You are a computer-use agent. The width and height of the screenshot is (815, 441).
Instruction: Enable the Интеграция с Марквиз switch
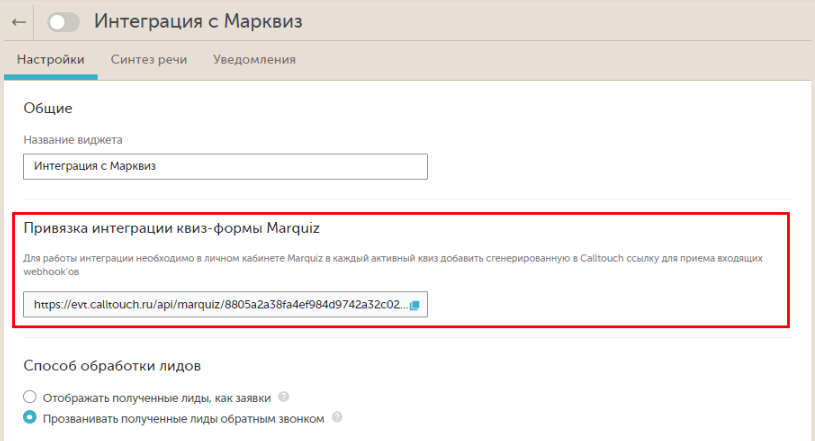pos(63,21)
